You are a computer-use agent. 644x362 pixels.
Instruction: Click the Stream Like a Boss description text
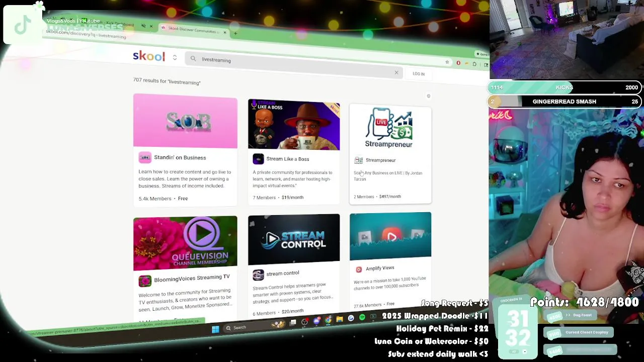pos(292,179)
